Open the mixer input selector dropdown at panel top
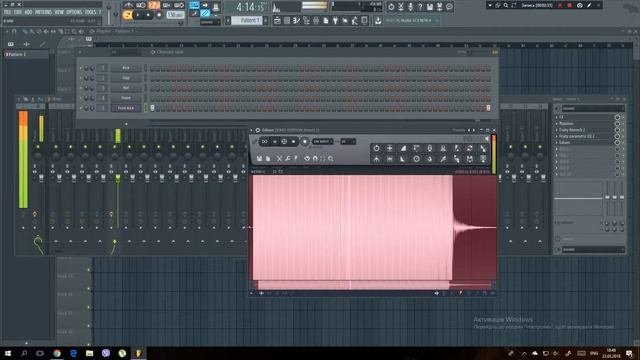 click(x=593, y=108)
